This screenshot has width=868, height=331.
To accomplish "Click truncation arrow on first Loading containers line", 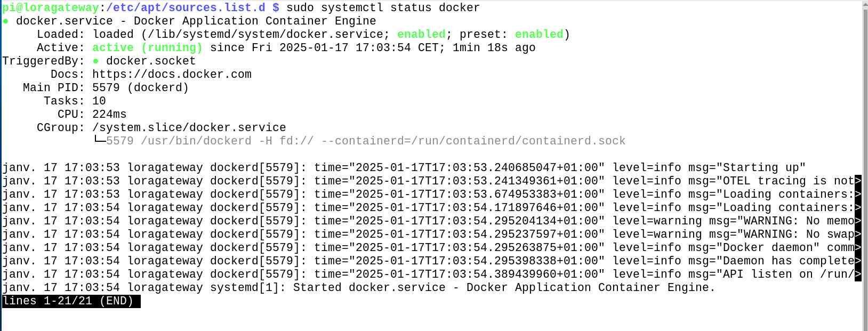I will [x=858, y=195].
